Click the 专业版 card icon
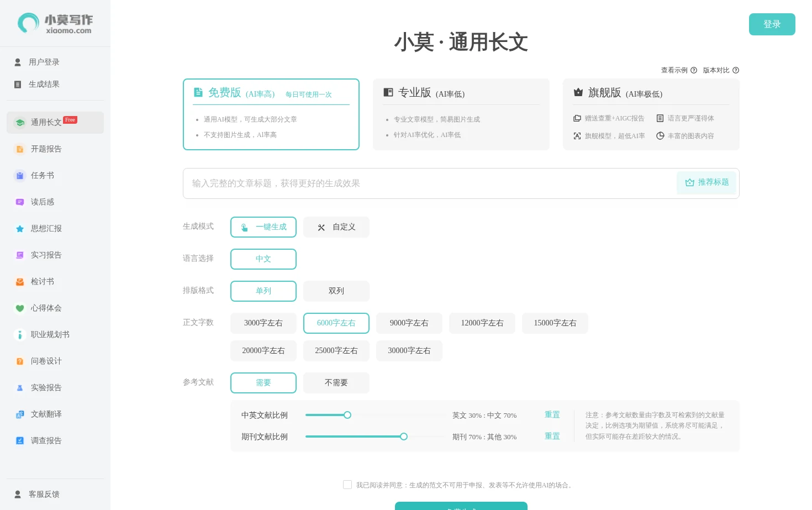 (388, 92)
